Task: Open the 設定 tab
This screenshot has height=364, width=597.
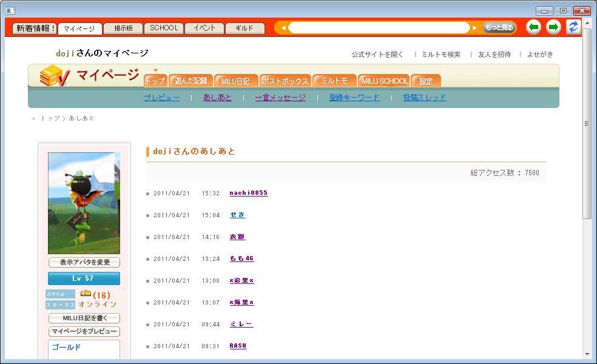Action: pyautogui.click(x=426, y=81)
